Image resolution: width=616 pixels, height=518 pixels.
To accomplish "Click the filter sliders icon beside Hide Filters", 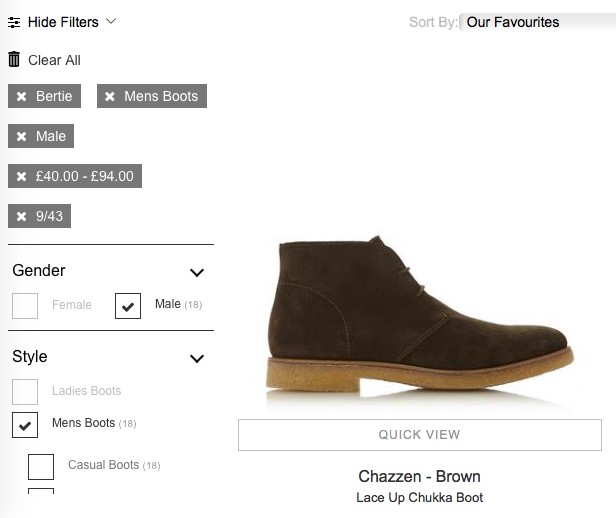I will click(x=14, y=22).
